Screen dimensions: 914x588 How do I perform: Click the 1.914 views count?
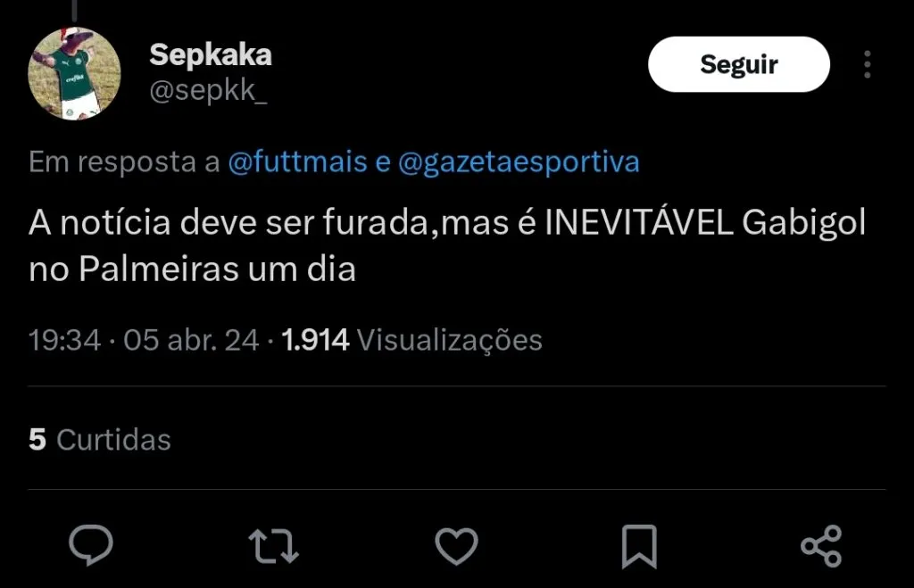coord(315,339)
